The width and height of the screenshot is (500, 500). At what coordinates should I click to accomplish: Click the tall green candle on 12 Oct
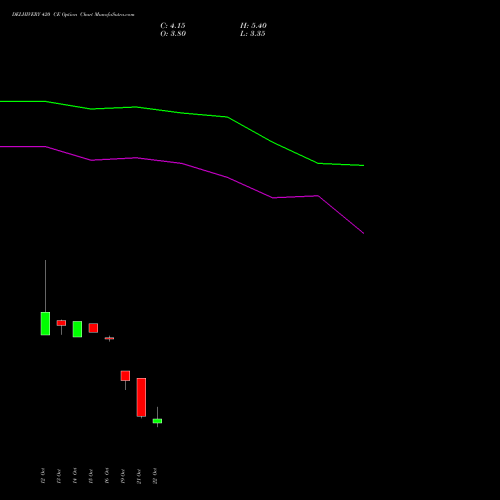tap(45, 323)
